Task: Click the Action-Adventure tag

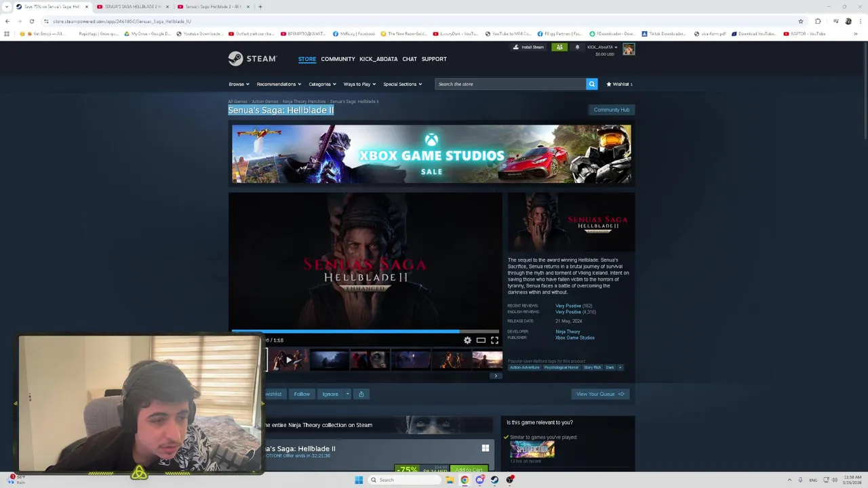Action: [x=525, y=367]
